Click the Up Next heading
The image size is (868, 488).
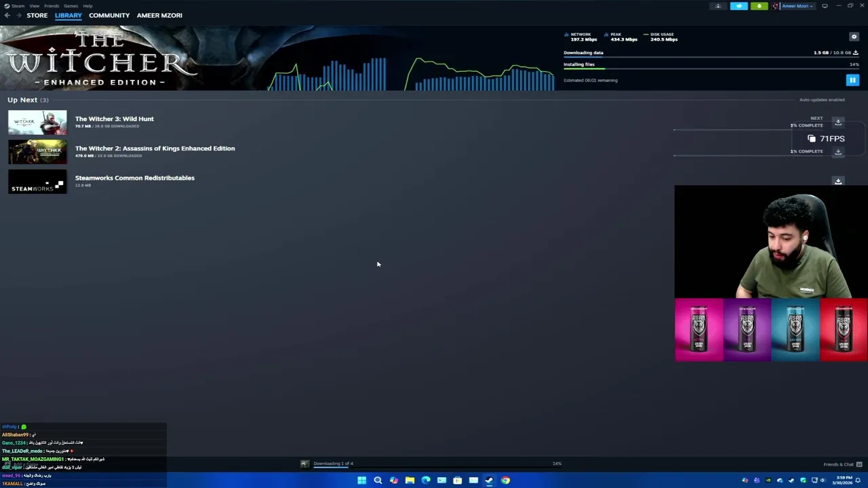point(22,100)
